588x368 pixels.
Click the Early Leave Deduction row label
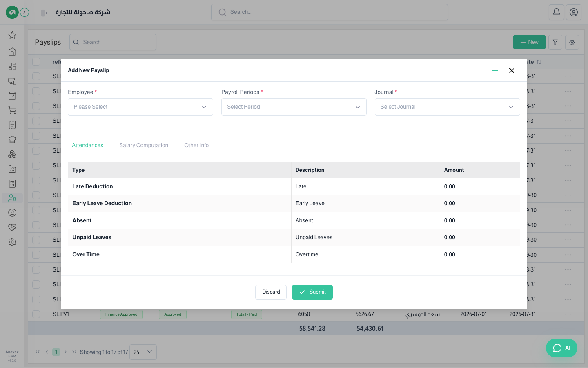[102, 203]
